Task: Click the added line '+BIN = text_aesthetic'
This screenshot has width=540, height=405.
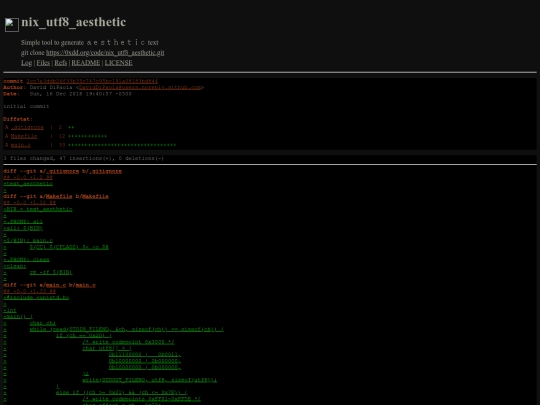Action: point(38,209)
